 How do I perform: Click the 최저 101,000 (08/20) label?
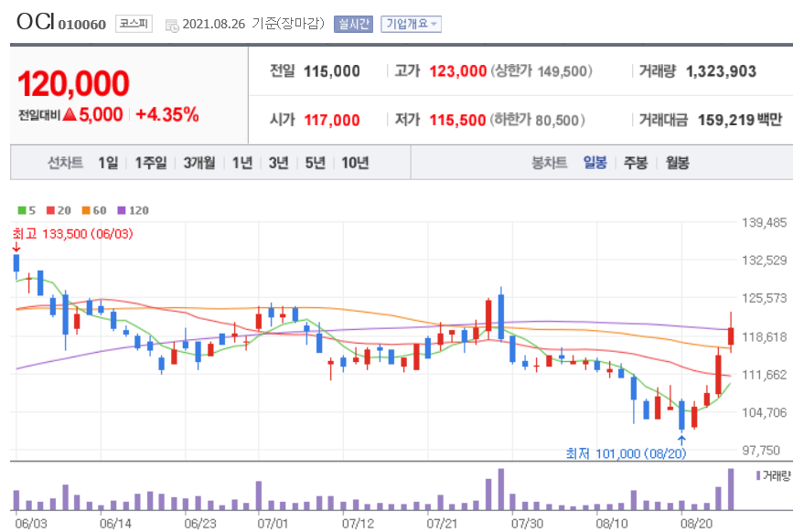point(626,453)
